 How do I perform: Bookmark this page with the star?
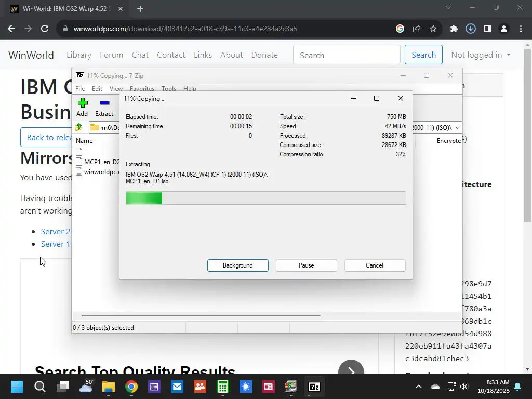click(433, 29)
